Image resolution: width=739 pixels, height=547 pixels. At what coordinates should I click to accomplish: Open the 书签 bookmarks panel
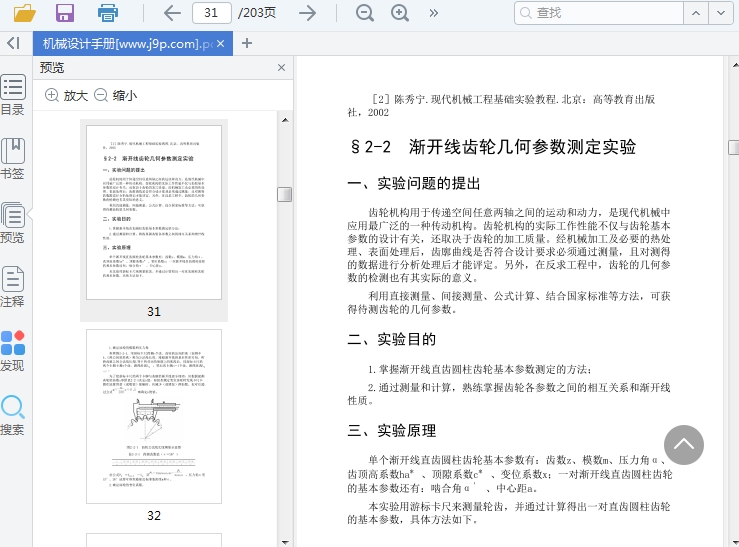point(12,158)
